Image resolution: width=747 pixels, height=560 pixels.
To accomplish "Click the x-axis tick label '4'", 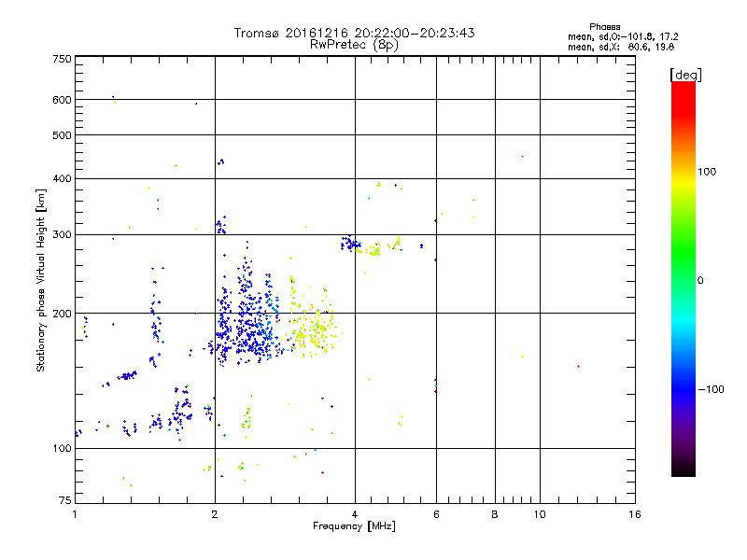I will coord(355,514).
